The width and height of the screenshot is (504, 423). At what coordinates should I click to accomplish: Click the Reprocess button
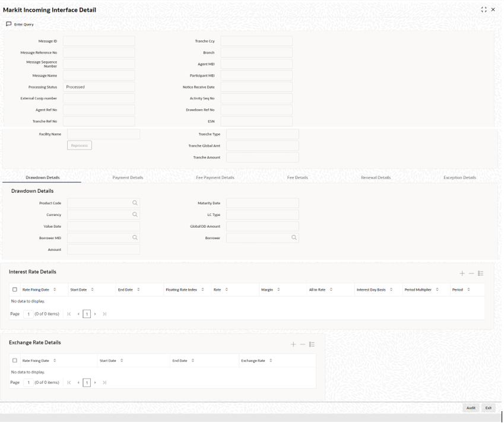pos(80,145)
